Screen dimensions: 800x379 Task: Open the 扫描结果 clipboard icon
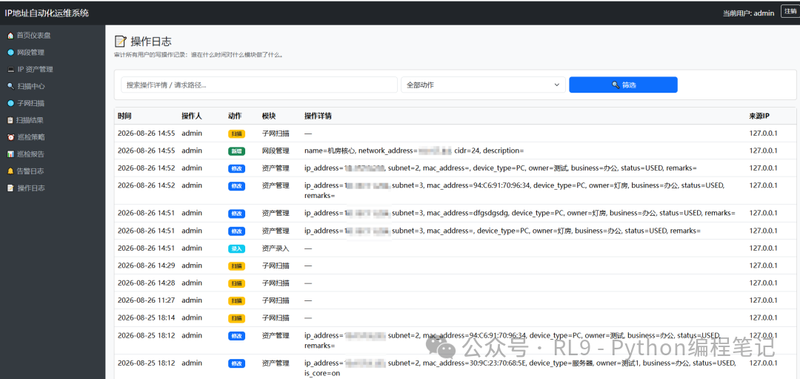[10, 120]
